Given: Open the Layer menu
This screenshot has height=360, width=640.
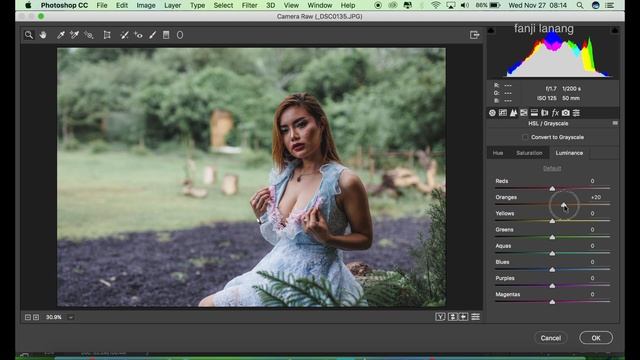Looking at the screenshot, I should coord(173,5).
